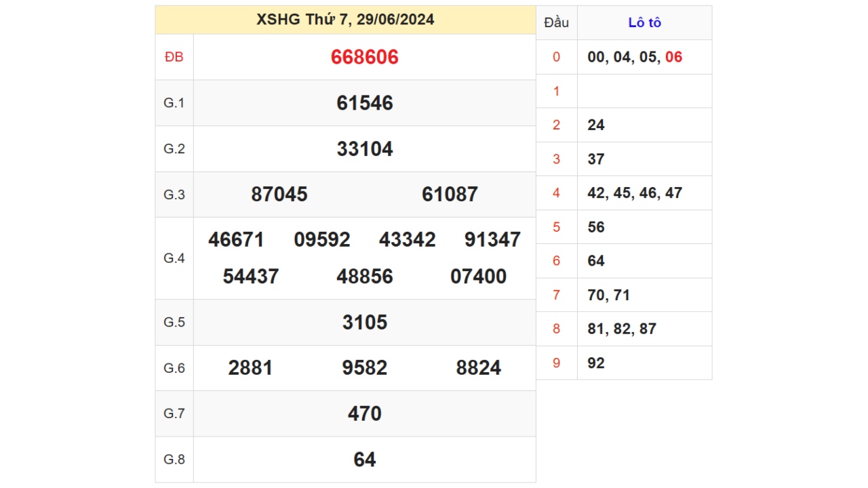The height and width of the screenshot is (488, 868).
Task: Click head digit 7 in Đầu column
Action: click(557, 295)
